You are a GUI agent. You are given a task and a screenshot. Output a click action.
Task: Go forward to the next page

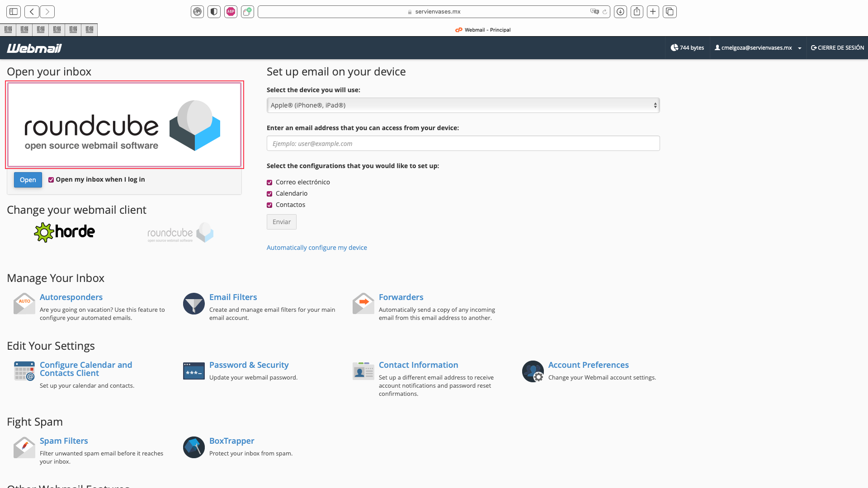pyautogui.click(x=47, y=12)
